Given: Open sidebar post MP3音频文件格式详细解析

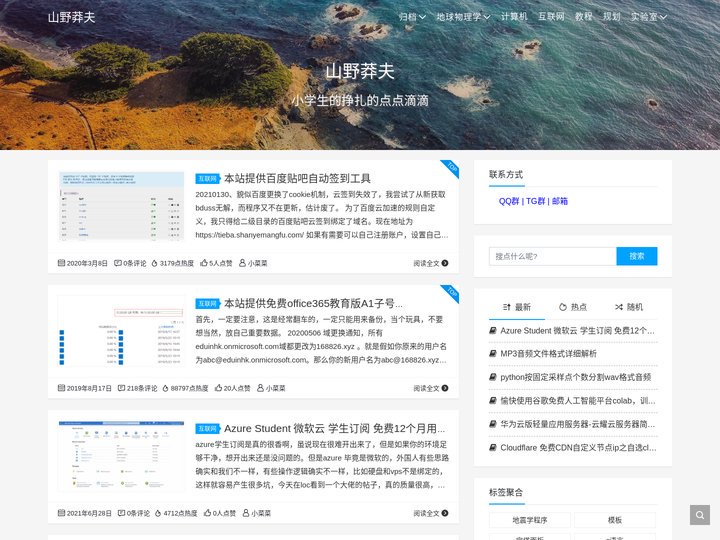Looking at the screenshot, I should (x=548, y=354).
